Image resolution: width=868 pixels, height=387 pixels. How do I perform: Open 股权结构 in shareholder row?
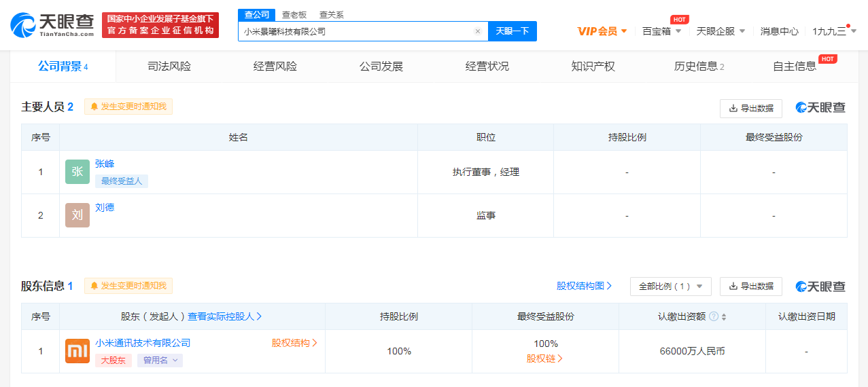(x=294, y=343)
